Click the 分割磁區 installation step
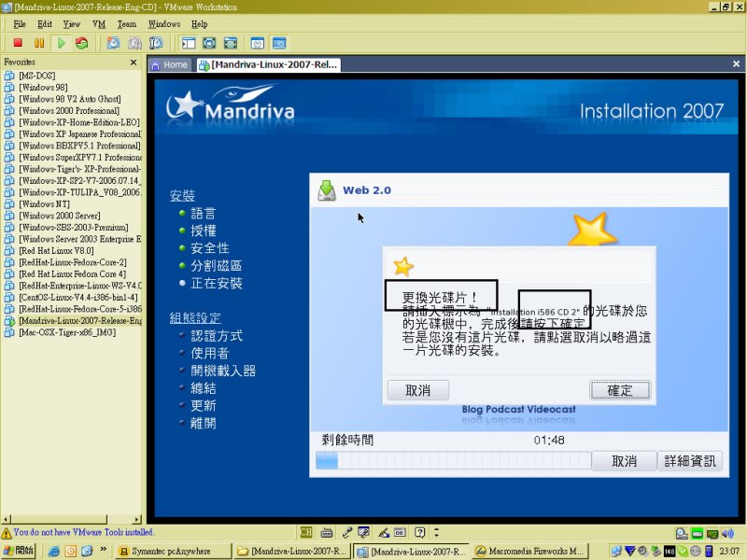The image size is (747, 560). 217,266
